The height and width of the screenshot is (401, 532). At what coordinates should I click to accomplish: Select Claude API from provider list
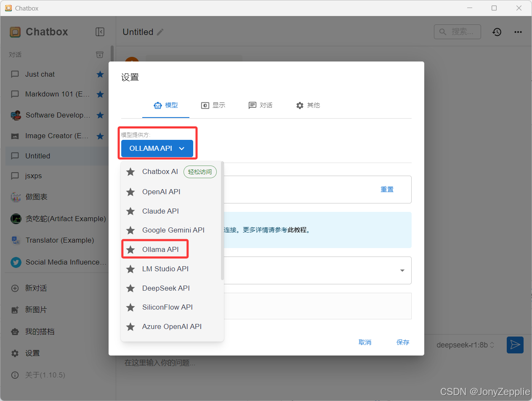[x=170, y=211]
